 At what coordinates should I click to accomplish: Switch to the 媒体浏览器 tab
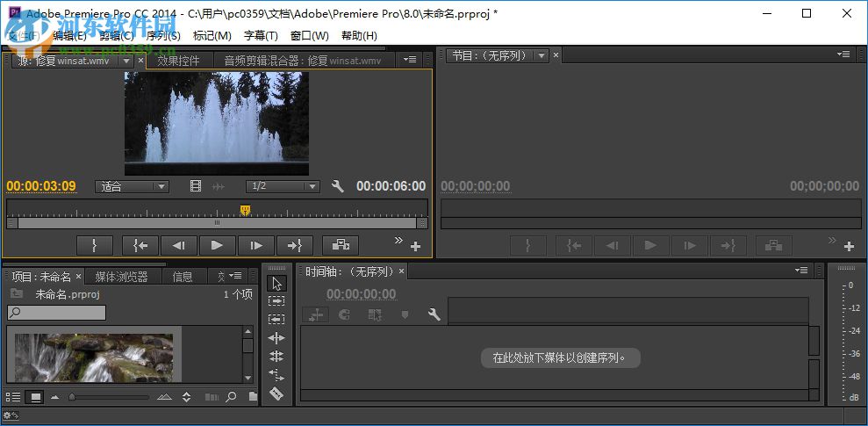[x=122, y=277]
